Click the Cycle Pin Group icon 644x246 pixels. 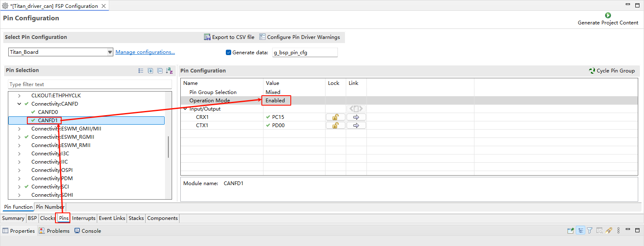coord(592,71)
